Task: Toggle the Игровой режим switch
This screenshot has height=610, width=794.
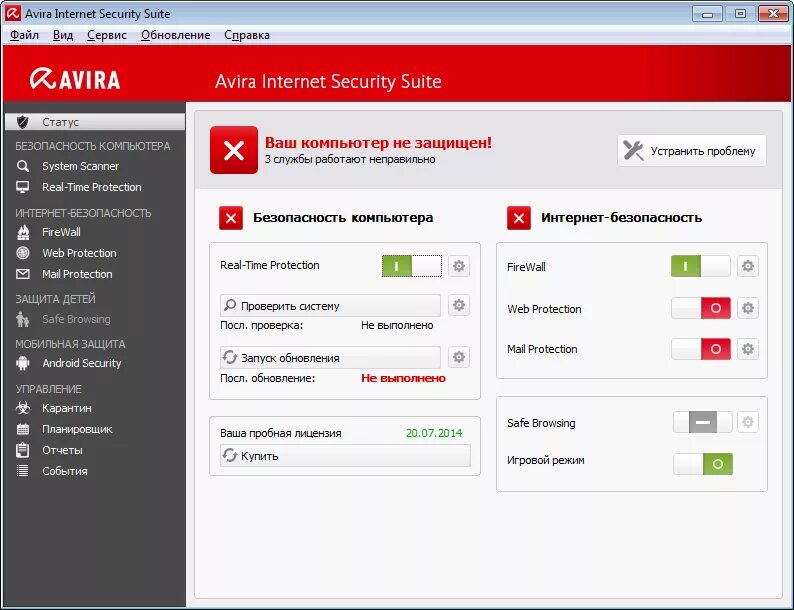Action: click(703, 464)
